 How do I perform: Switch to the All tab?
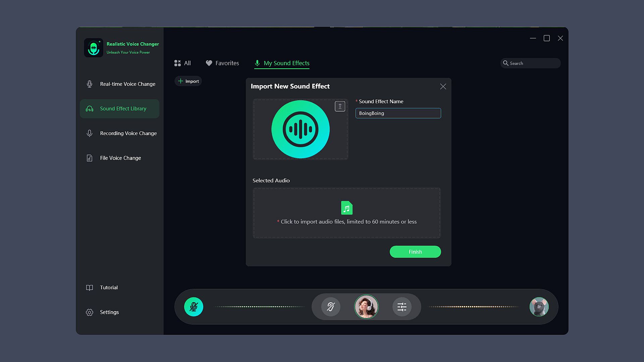pos(183,63)
